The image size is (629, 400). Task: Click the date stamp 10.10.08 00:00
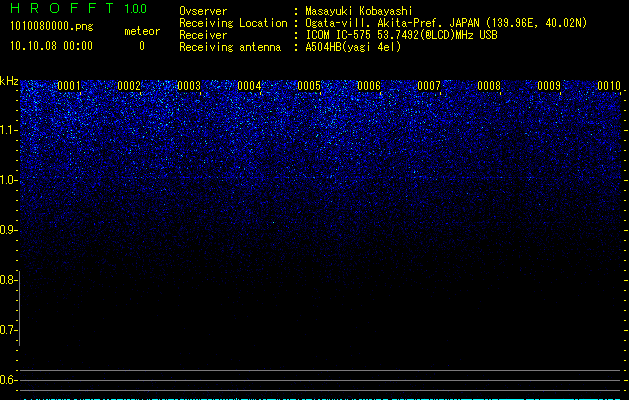click(51, 46)
